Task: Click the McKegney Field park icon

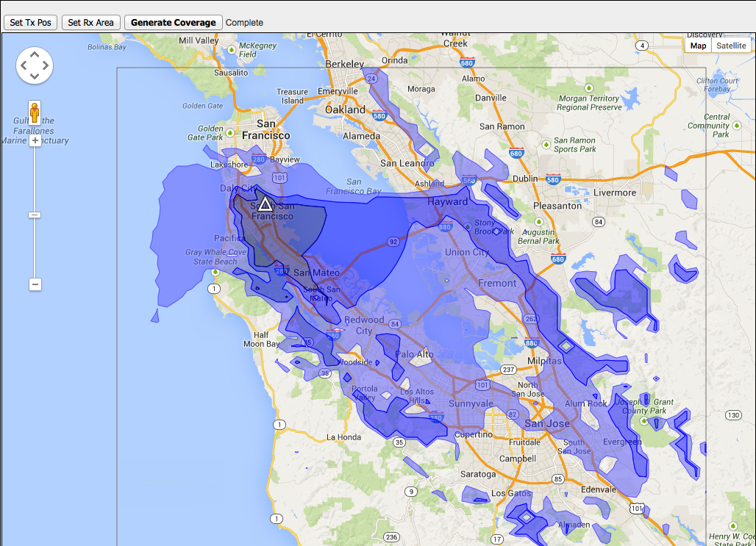Action: point(232,50)
